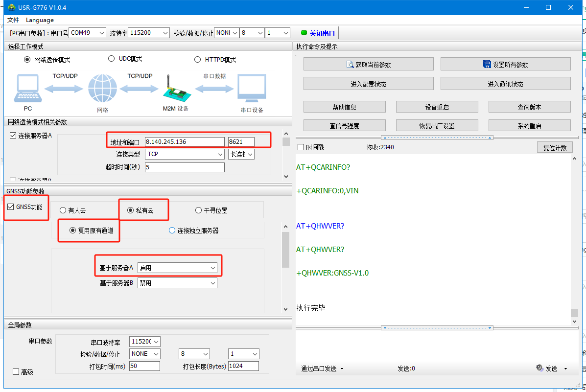This screenshot has width=586, height=392.
Task: Open the 基于服务器A 启用 dropdown
Action: (x=178, y=268)
